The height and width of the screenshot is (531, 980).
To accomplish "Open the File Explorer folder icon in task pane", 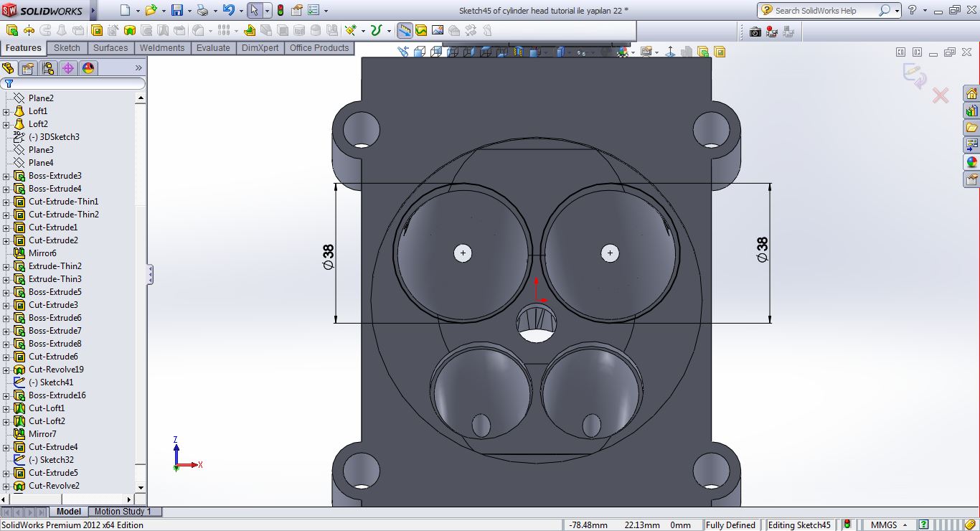I will [x=971, y=128].
